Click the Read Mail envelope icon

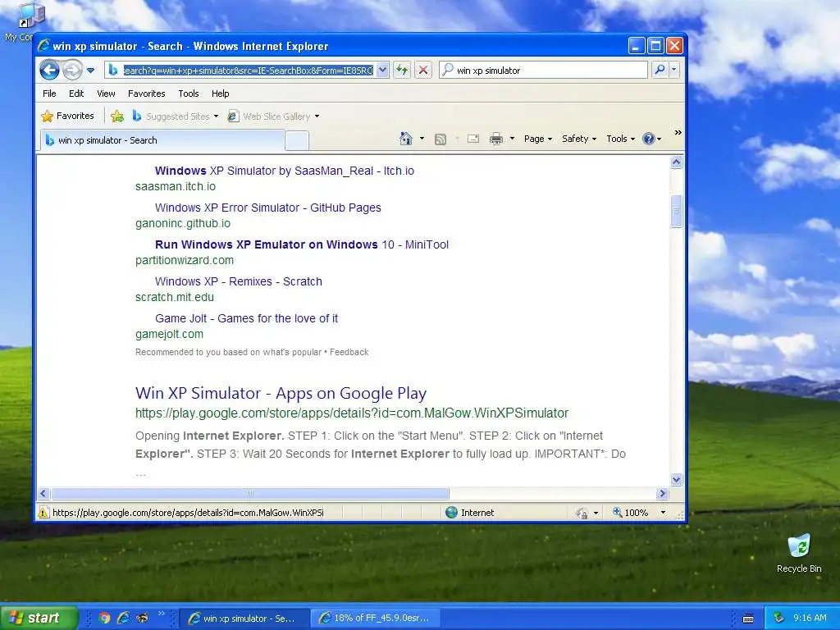point(473,139)
